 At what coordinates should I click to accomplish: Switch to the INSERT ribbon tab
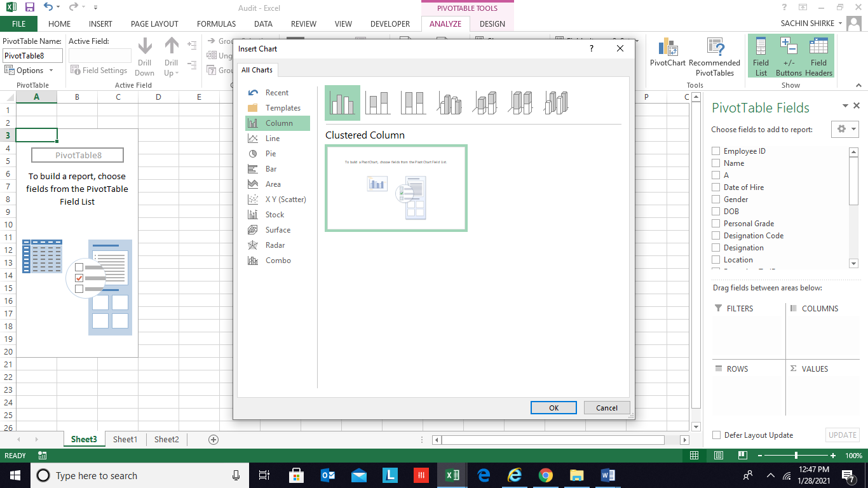[x=100, y=24]
